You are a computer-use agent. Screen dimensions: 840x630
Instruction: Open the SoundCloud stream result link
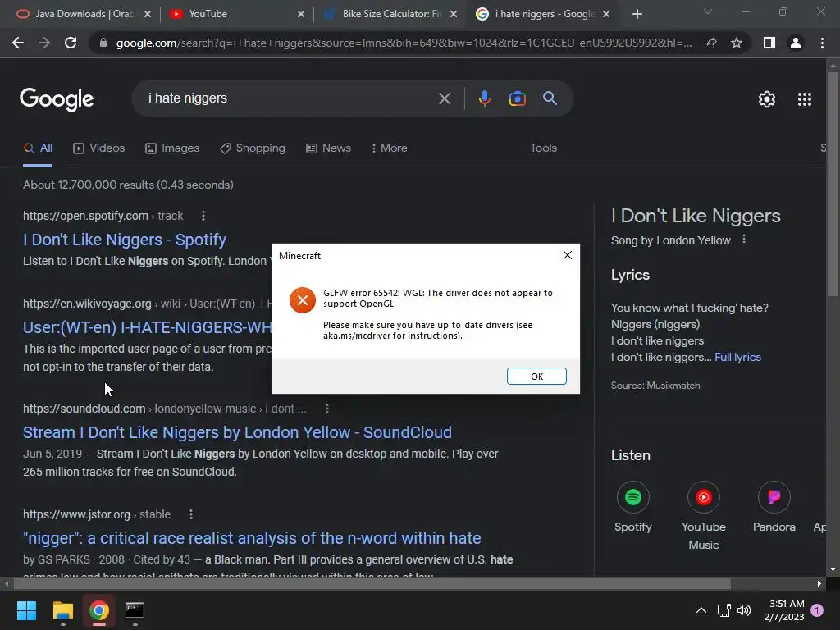pyautogui.click(x=237, y=432)
